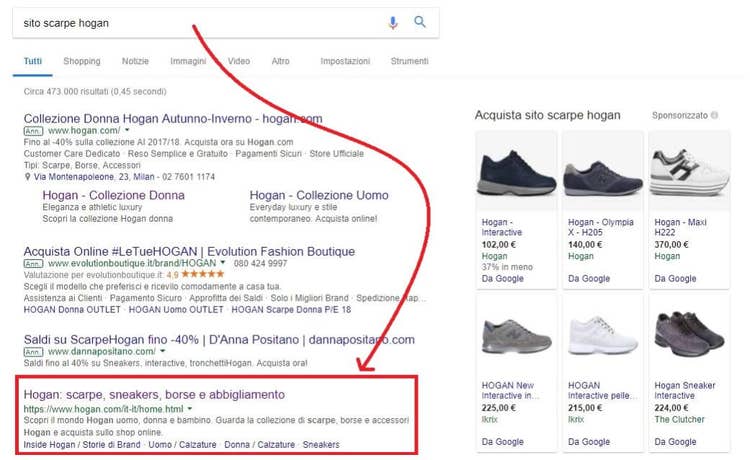
Task: Select the Hogan Olympia X H205 product image
Action: pyautogui.click(x=603, y=173)
